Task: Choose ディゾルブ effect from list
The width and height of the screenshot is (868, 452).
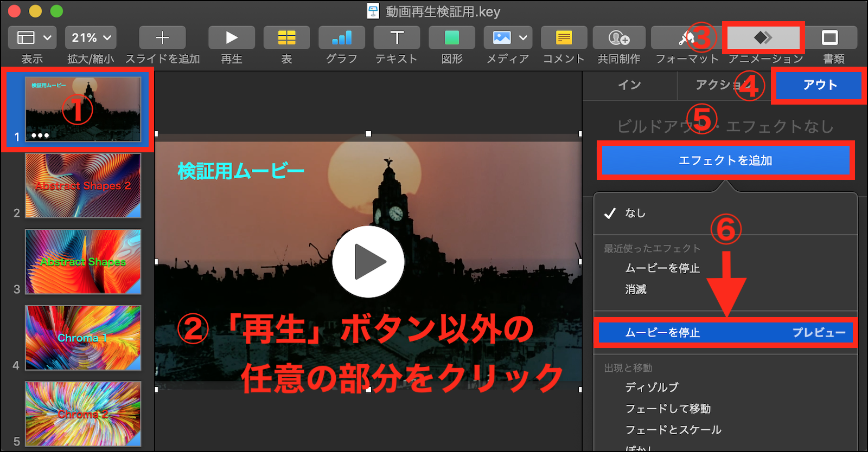Action: pos(652,388)
